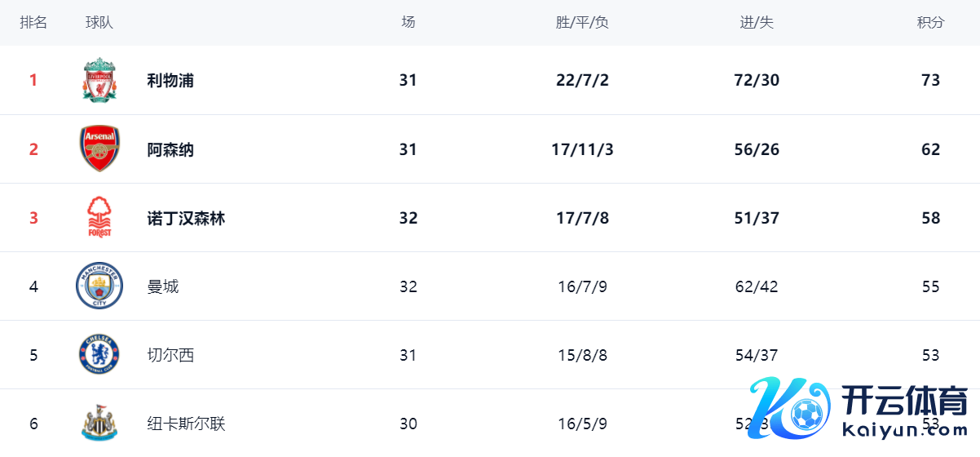Sort by the 积分 points header
This screenshot has height=457, width=980.
coord(930,23)
